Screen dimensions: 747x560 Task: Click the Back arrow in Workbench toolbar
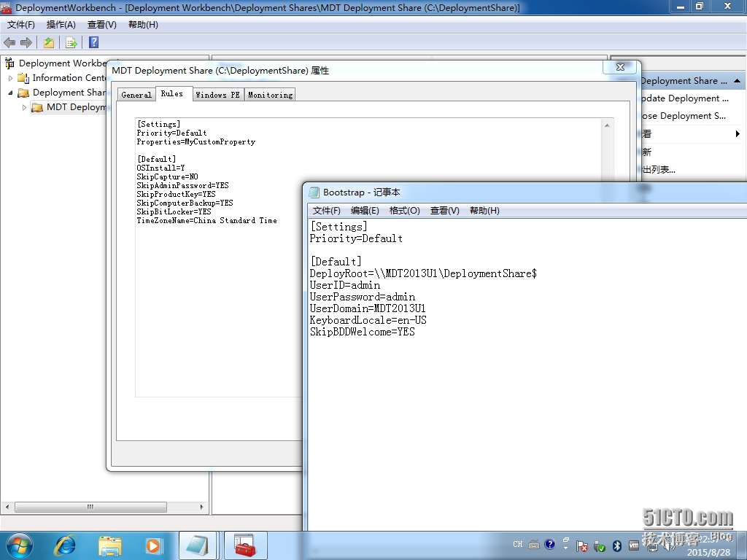click(x=9, y=43)
